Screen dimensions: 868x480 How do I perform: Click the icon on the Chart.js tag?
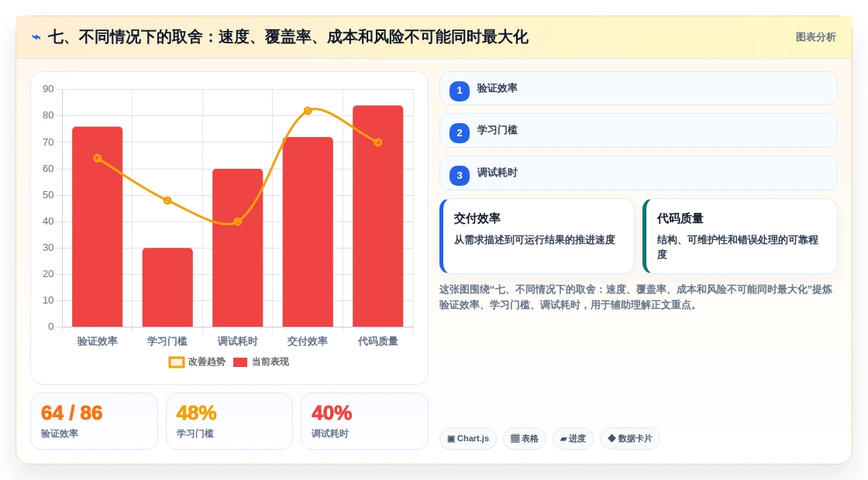(x=451, y=438)
